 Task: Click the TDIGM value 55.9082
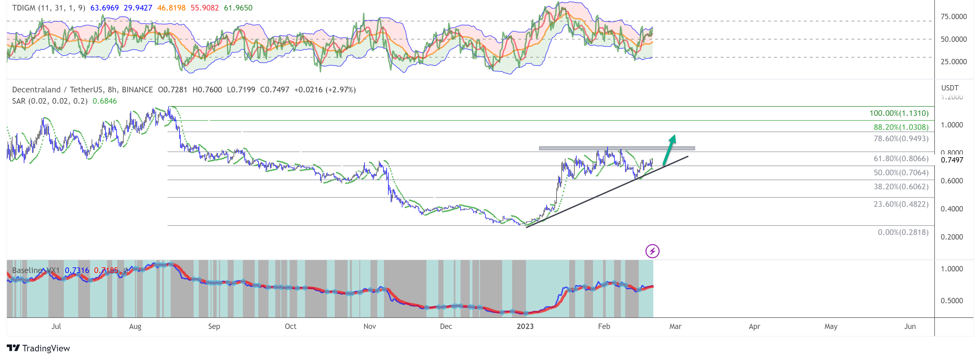(205, 8)
